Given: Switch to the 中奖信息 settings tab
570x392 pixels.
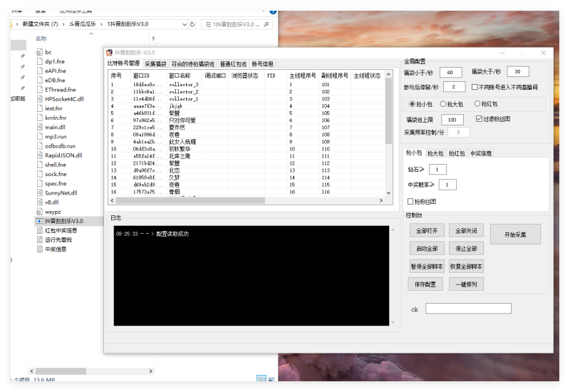Looking at the screenshot, I should click(481, 153).
